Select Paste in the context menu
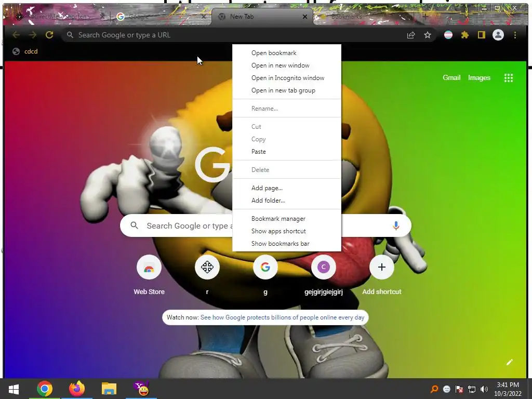Screen dimensions: 532x399 tap(287, 152)
